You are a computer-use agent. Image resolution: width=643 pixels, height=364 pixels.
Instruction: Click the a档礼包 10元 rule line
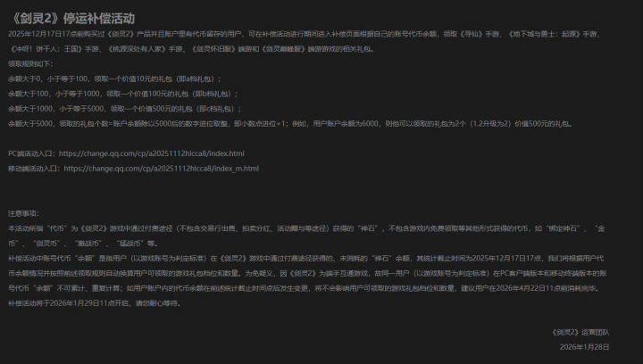pos(114,79)
